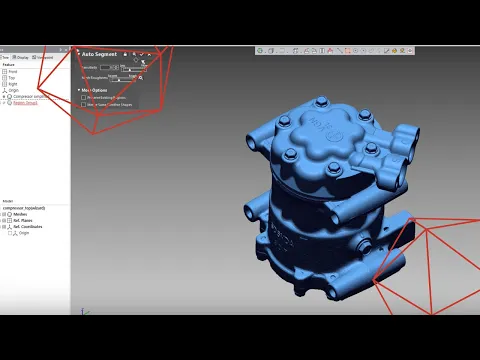Click the red house-shaped icon in toolbar

click(x=330, y=51)
